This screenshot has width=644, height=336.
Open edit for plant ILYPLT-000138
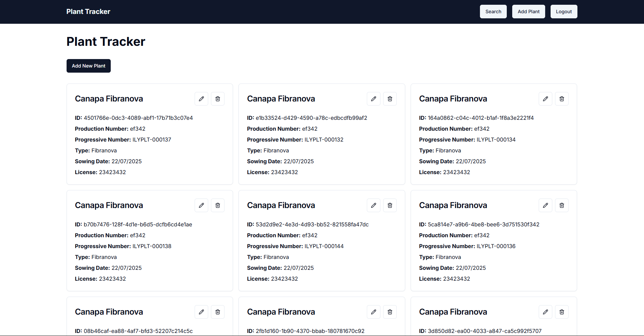[x=201, y=205]
